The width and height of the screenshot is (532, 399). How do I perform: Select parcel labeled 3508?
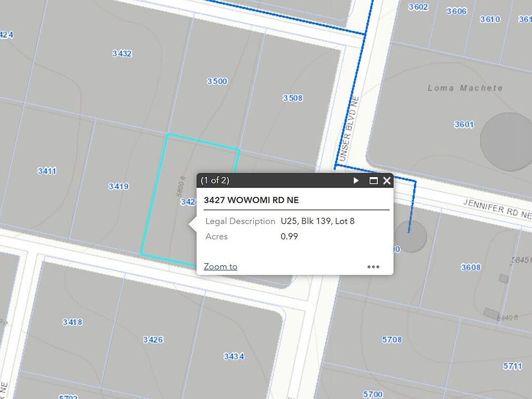293,98
